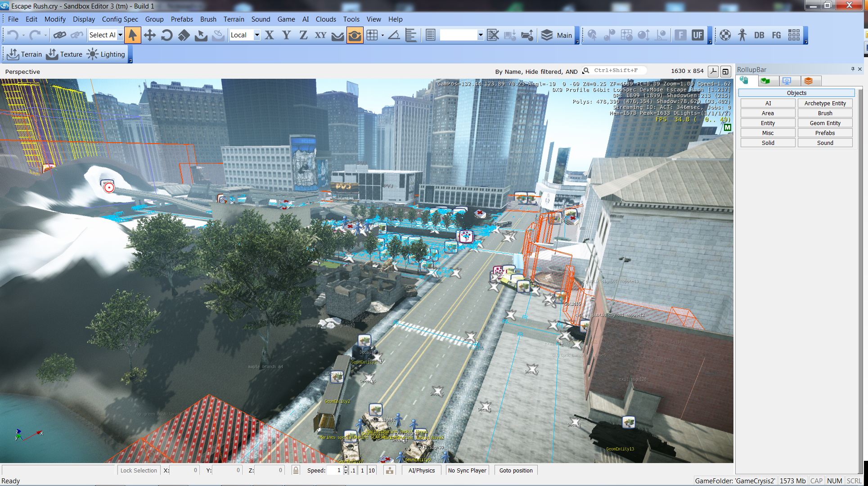Click the Unlink objects broken-chain icon

[77, 35]
